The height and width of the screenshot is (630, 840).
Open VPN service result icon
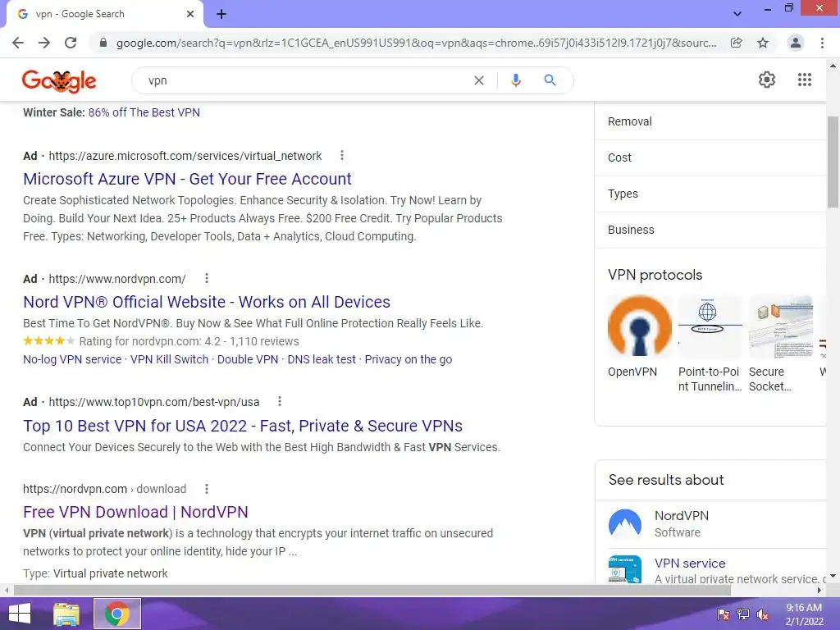(x=624, y=569)
